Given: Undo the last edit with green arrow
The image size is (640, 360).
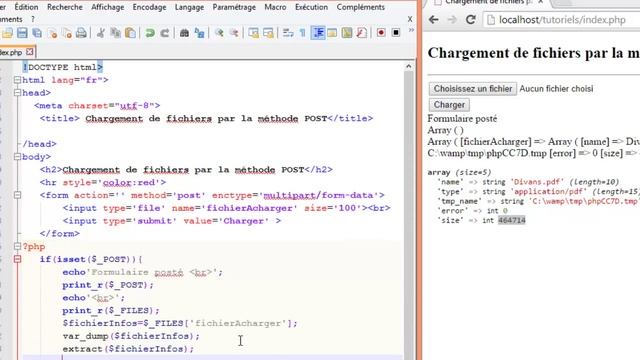Looking at the screenshot, I should 150,33.
